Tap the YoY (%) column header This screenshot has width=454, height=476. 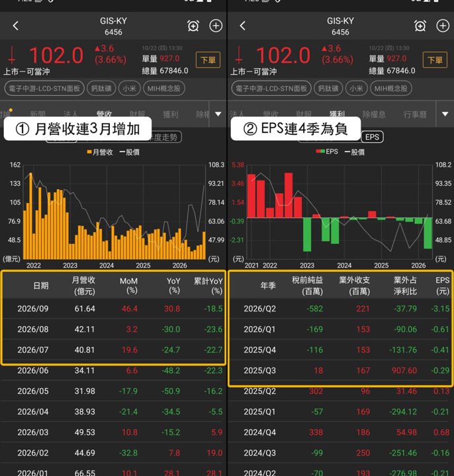pyautogui.click(x=173, y=286)
